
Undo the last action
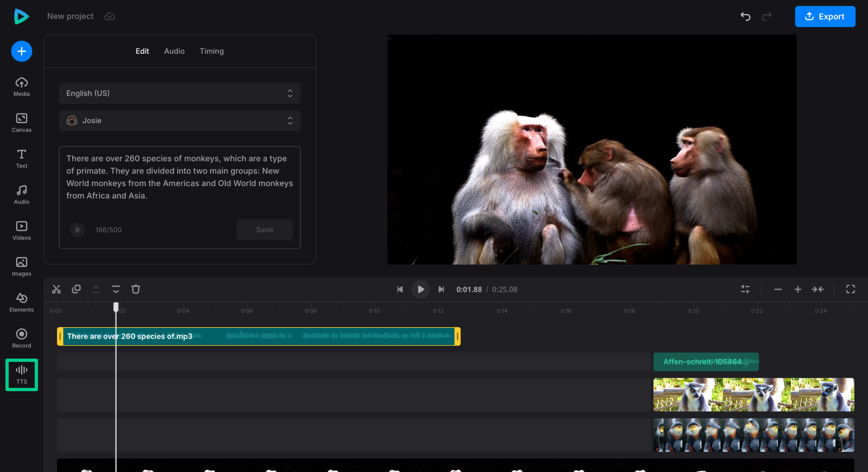coord(745,16)
